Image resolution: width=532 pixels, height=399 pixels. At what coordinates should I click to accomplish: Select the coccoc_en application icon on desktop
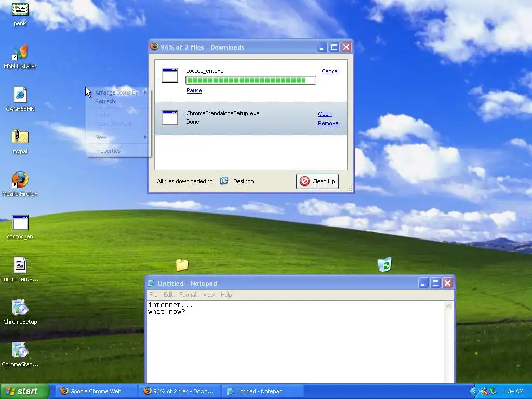(x=20, y=228)
